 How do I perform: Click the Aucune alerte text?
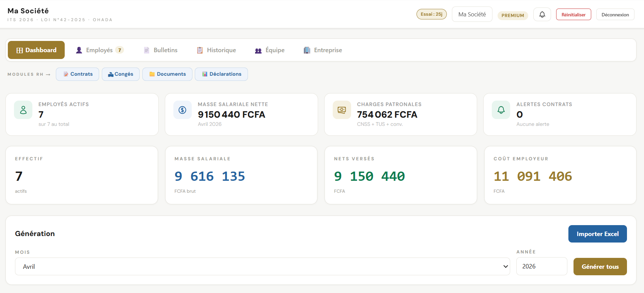point(533,124)
